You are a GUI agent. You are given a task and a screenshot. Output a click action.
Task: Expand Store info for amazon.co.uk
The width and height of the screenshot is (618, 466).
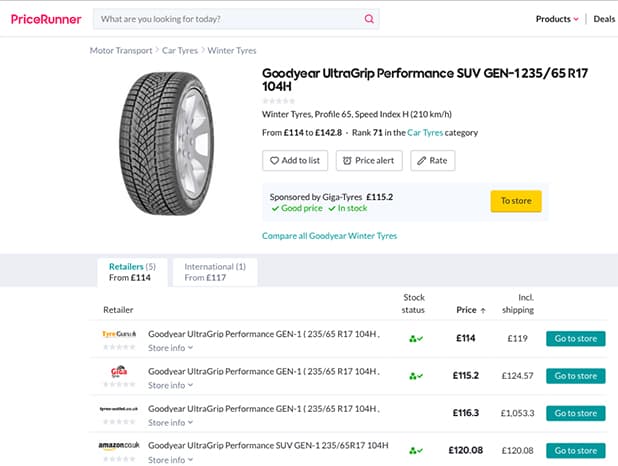pos(170,460)
